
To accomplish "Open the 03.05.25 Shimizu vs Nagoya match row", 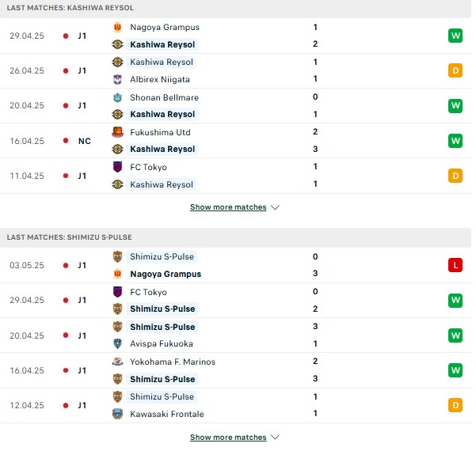I will point(235,265).
